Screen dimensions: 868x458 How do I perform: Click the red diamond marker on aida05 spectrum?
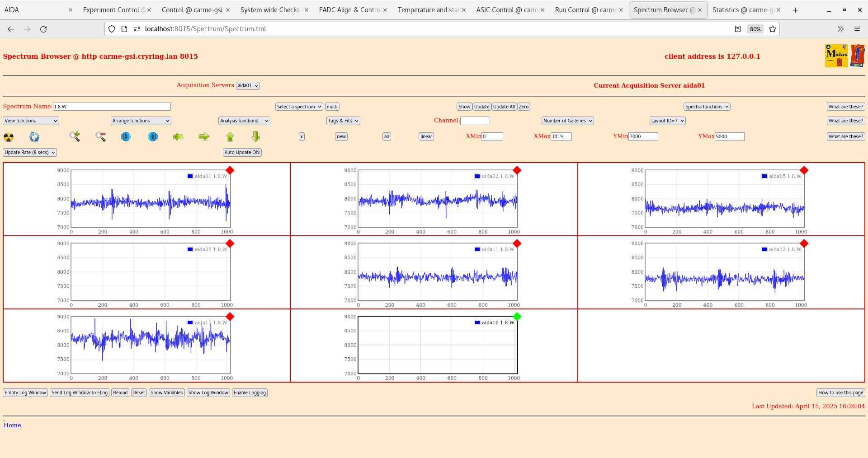point(804,170)
